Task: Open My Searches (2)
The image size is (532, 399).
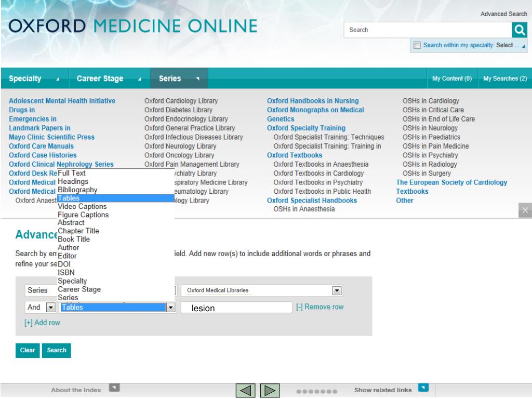Action: 505,78
